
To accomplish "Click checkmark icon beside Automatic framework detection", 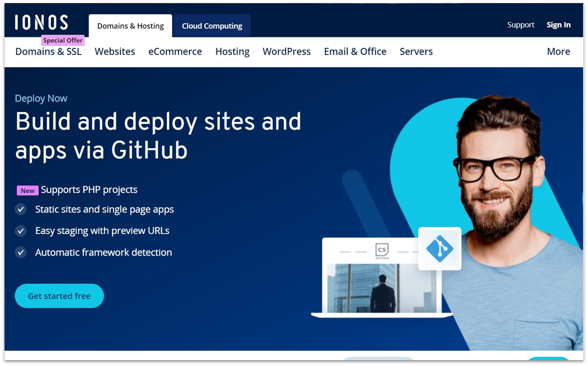I will point(21,252).
